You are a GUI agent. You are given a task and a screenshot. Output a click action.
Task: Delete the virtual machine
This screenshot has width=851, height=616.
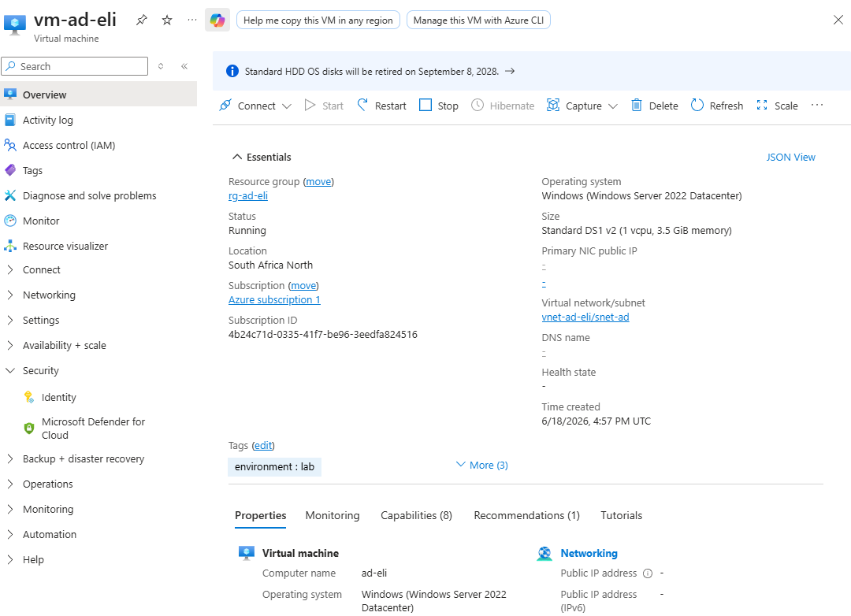tap(655, 106)
